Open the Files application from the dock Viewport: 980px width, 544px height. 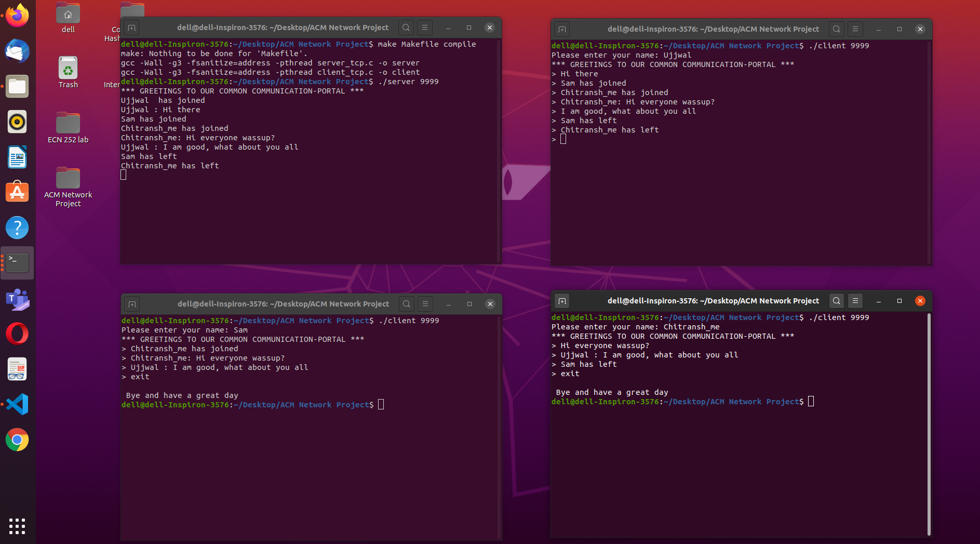[17, 86]
